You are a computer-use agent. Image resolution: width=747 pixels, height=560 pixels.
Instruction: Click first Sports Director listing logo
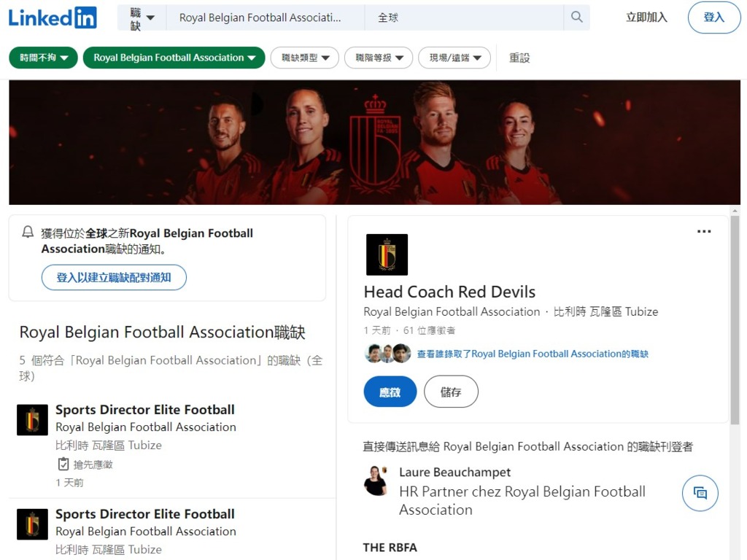pos(32,420)
